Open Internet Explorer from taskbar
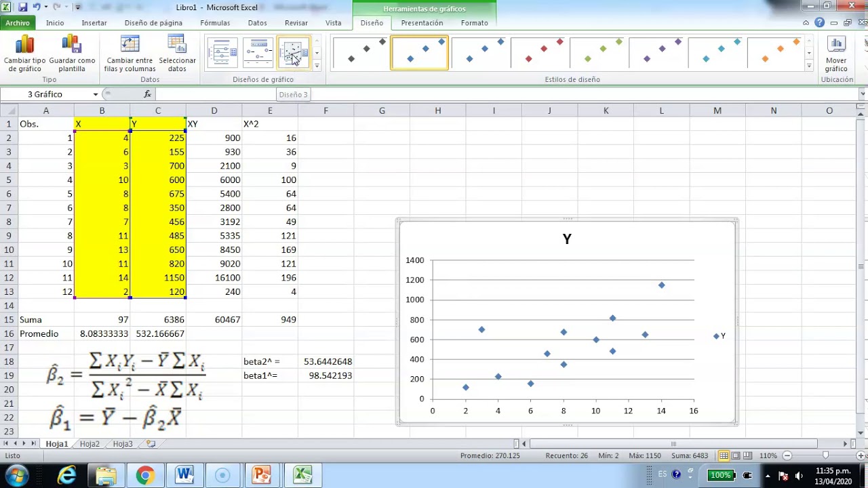 (x=66, y=476)
